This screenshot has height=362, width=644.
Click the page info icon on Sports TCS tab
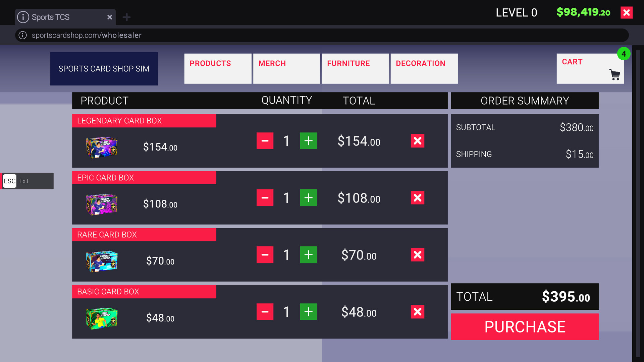click(x=23, y=17)
